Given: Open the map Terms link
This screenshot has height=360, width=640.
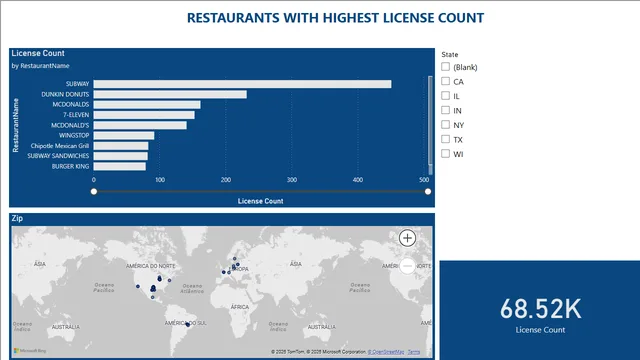Looking at the screenshot, I should pos(413,352).
